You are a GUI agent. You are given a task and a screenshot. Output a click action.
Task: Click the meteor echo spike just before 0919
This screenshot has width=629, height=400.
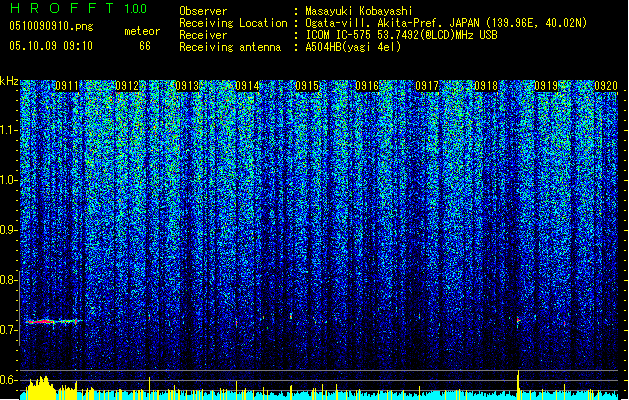tap(518, 321)
